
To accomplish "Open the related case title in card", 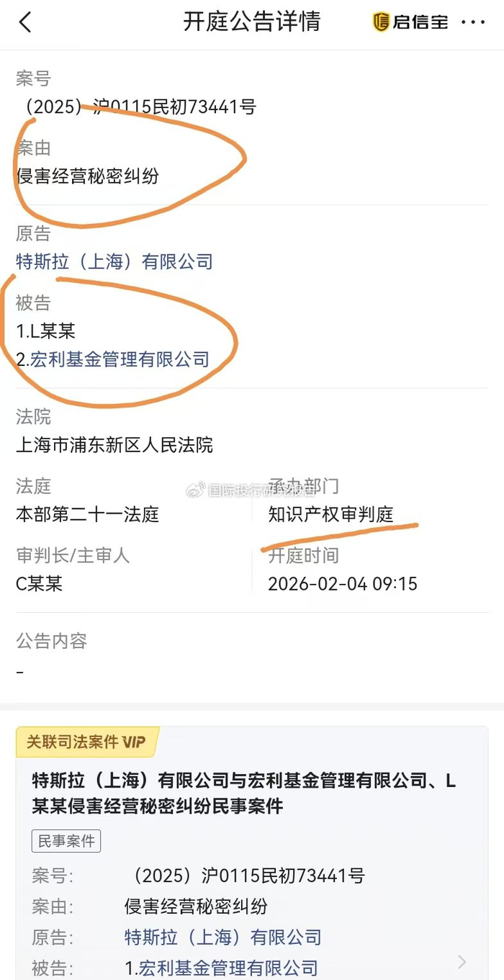I will pos(243,793).
